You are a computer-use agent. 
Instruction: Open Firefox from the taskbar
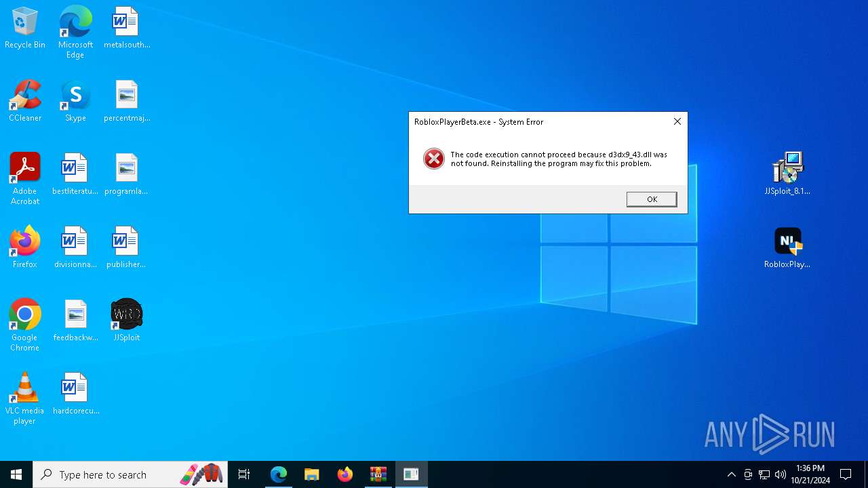pyautogui.click(x=344, y=474)
